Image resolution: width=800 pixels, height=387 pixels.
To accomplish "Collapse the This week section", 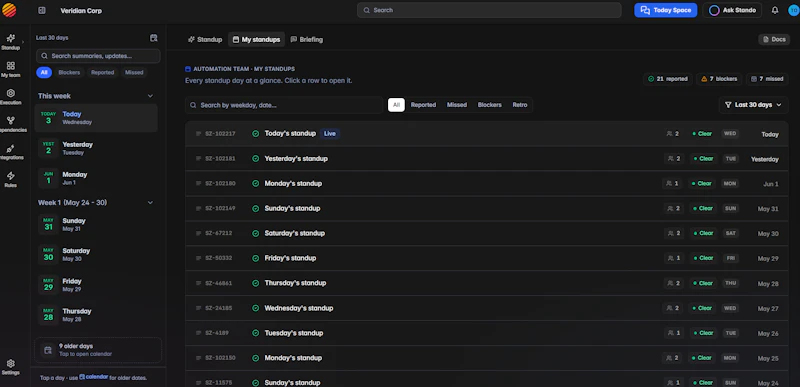I will click(x=150, y=96).
